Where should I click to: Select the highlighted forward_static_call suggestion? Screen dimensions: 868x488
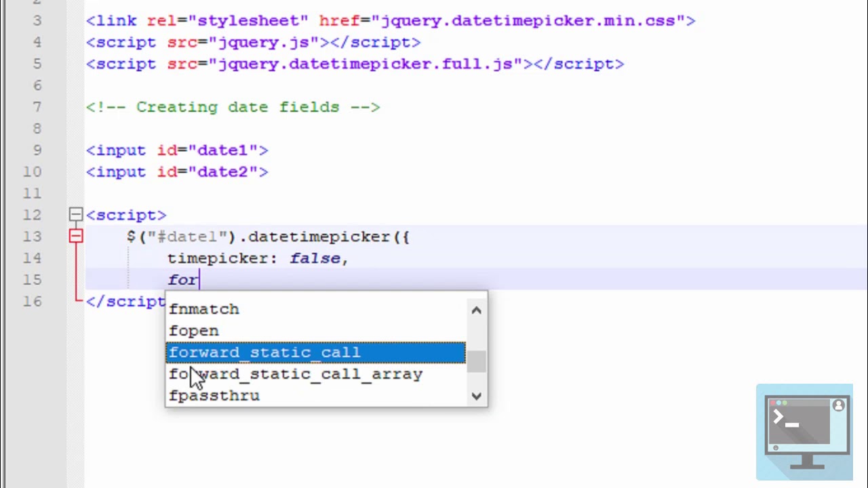pyautogui.click(x=316, y=352)
